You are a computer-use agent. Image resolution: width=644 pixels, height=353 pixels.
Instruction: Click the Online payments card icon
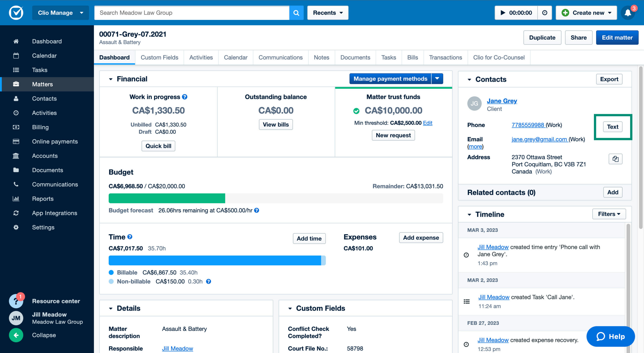click(x=16, y=141)
